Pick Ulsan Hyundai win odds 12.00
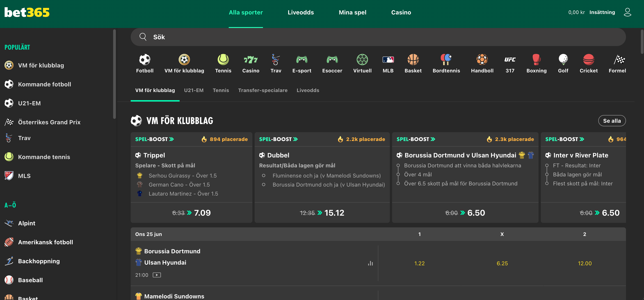 (585, 263)
